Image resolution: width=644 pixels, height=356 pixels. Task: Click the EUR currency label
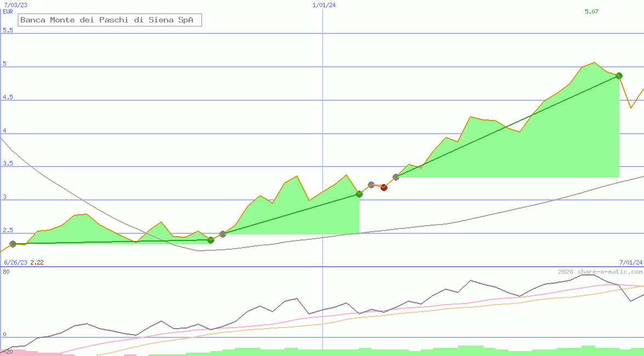[8, 12]
